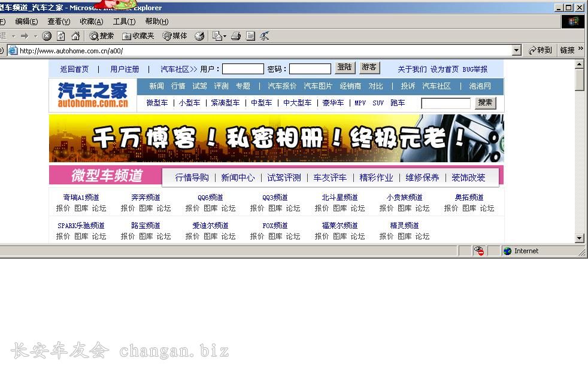The image size is (588, 367).
Task: Click the 用户注册 link
Action: click(x=125, y=69)
